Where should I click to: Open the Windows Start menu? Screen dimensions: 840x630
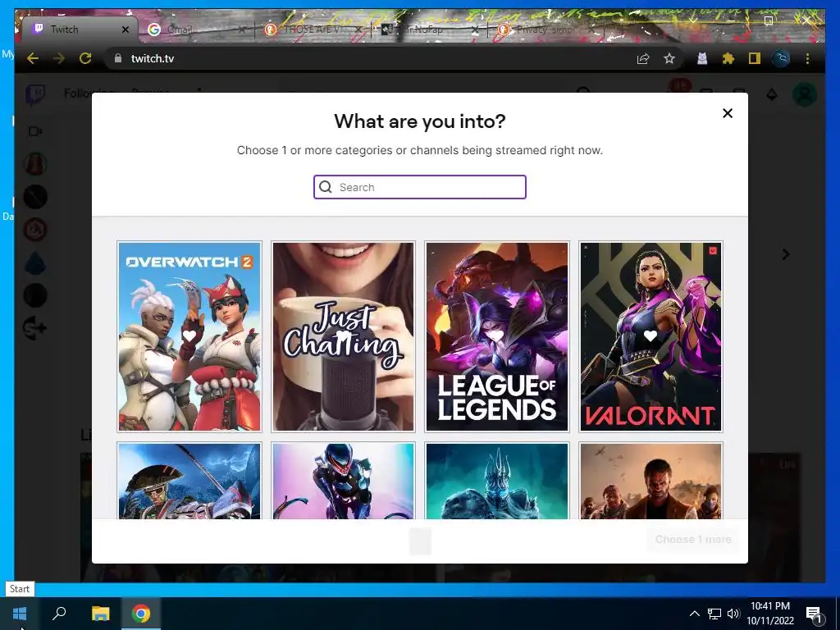coord(20,614)
